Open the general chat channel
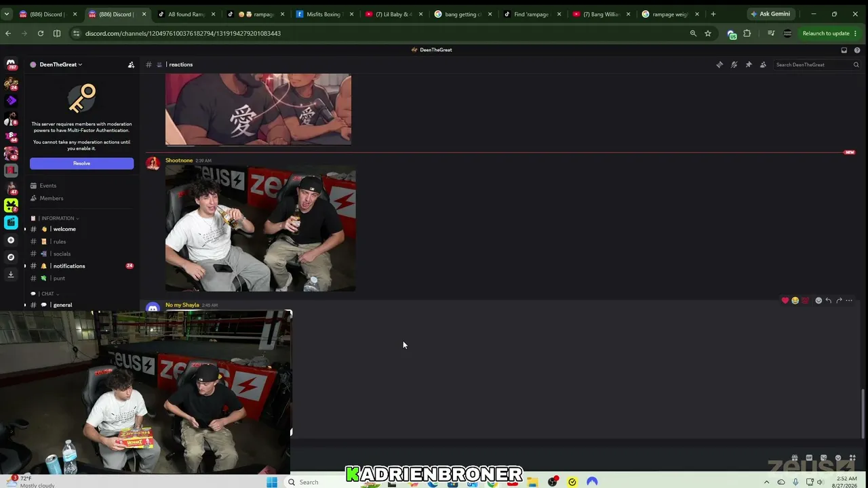Screen dimensions: 868x488 coord(81,305)
